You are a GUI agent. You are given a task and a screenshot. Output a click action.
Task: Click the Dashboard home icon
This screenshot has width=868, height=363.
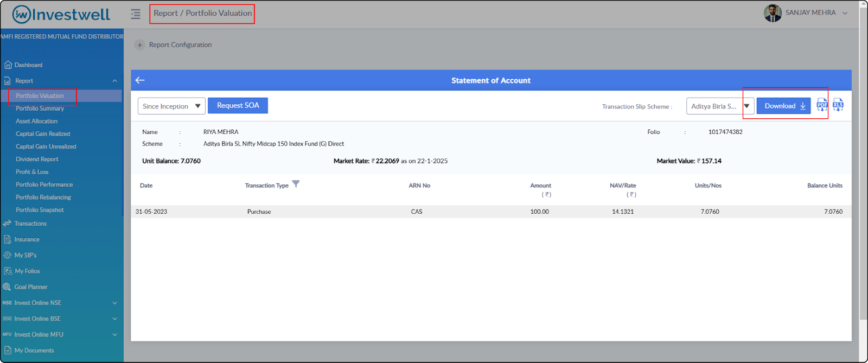point(8,65)
